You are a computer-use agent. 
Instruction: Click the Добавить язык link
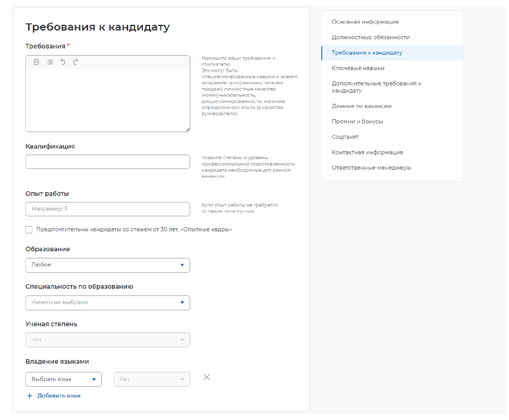click(x=59, y=396)
